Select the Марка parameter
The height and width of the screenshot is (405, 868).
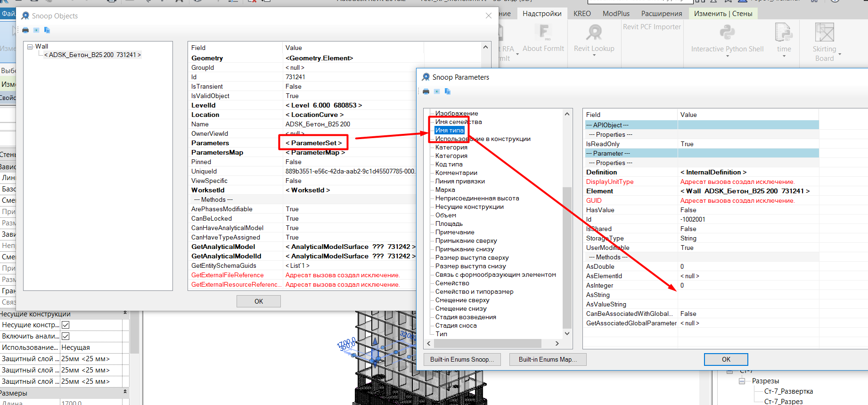point(445,190)
